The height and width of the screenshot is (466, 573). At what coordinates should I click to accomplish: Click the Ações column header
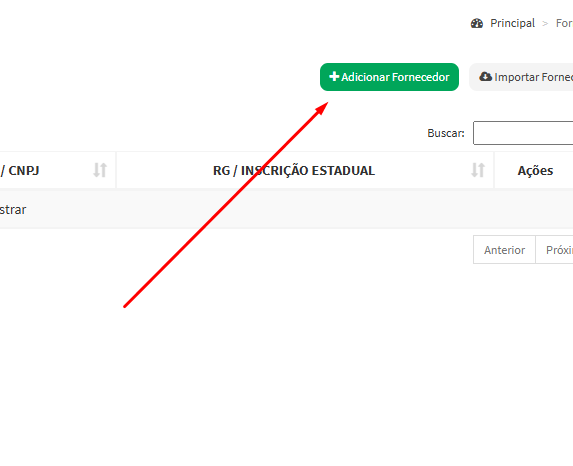click(x=534, y=170)
